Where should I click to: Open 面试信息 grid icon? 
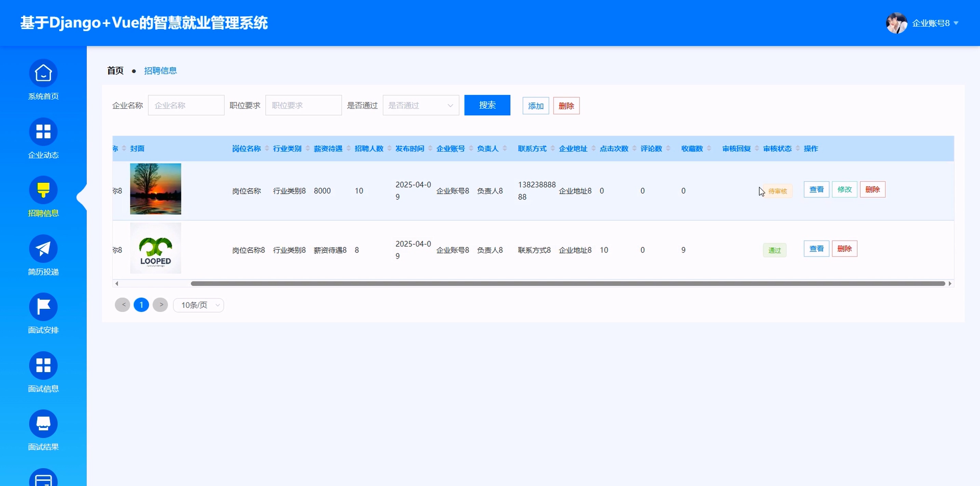coord(43,365)
